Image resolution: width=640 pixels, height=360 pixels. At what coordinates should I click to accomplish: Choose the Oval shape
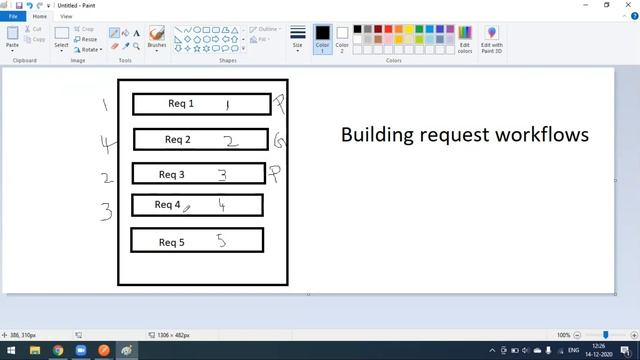[197, 30]
